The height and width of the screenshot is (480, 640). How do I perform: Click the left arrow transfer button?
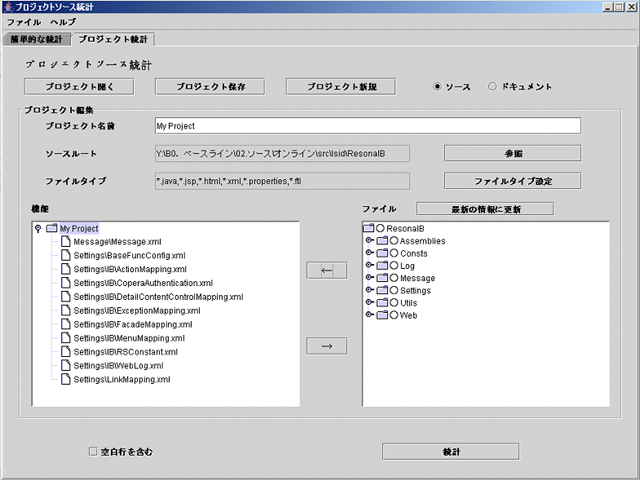tap(326, 270)
